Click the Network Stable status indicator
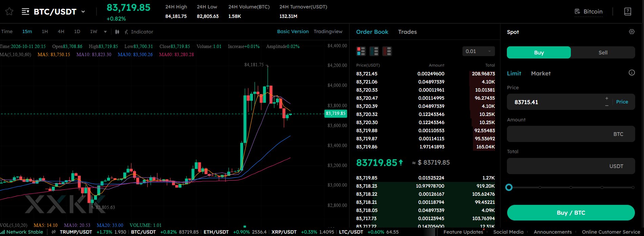Screen dimensions: 644x236 [22, 232]
